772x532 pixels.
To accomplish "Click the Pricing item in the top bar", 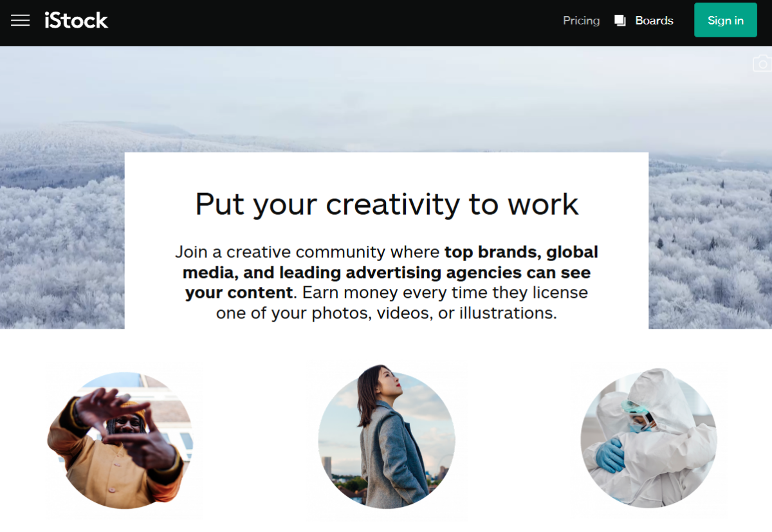I will coord(581,20).
